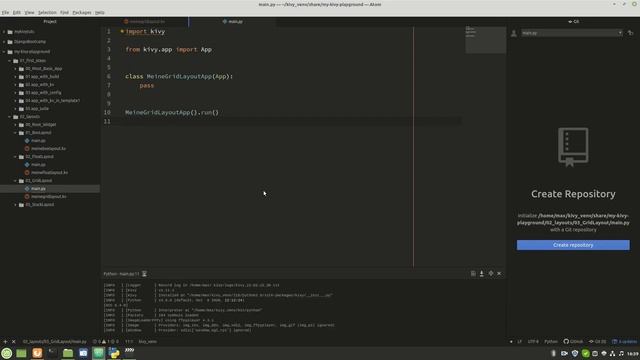Viewport: 640px width, 360px height.
Task: Select the highlighted main.py under 03_GridLayout
Action: click(50, 189)
